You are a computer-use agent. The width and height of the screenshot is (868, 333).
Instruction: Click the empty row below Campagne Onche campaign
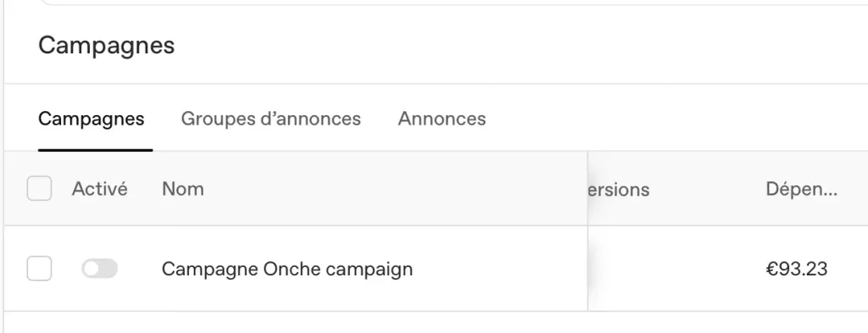click(436, 323)
